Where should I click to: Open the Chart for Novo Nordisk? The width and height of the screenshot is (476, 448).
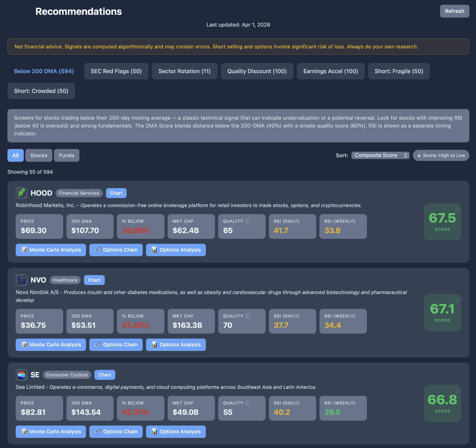[94, 280]
